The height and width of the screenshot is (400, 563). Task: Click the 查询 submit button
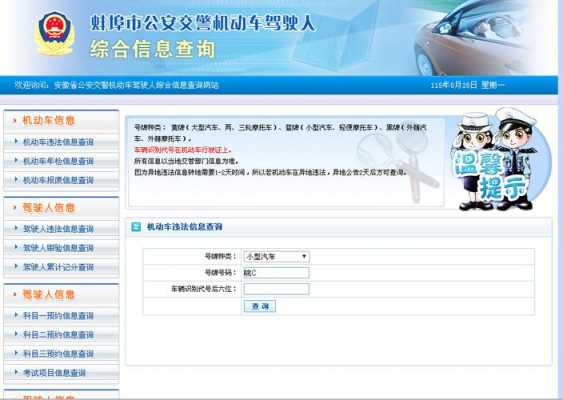(260, 306)
